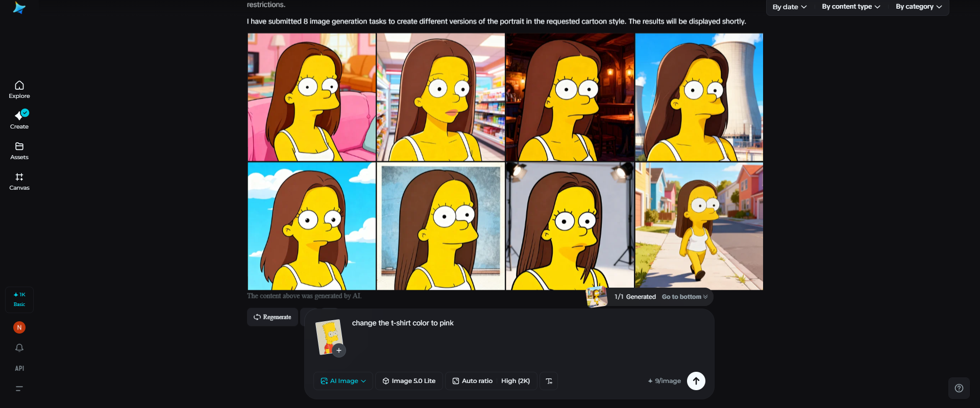The image size is (980, 408).
Task: Expand the By category filter
Action: [919, 7]
